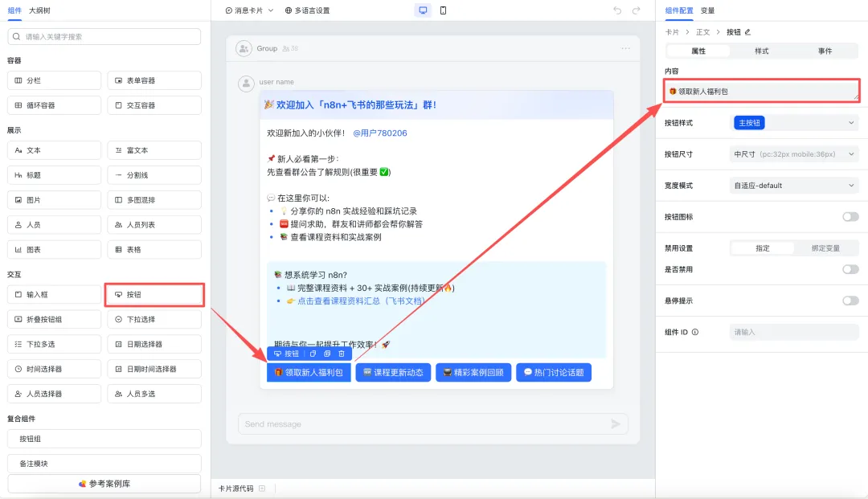Screen dimensions: 868x499
Task: Add the 文本 text component
Action: tap(55, 150)
